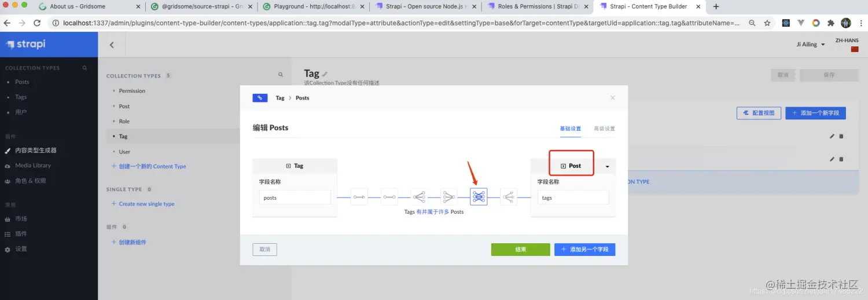Viewport: 868px width, 300px height.
Task: Click the 结束 finish button
Action: click(520, 250)
